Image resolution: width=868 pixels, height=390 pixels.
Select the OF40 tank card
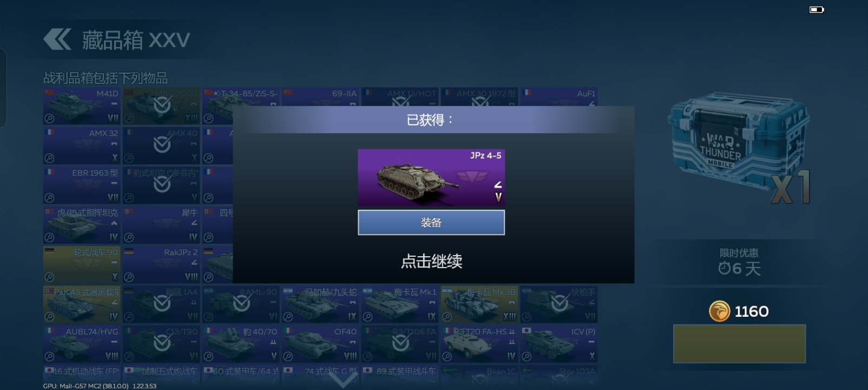tap(320, 344)
